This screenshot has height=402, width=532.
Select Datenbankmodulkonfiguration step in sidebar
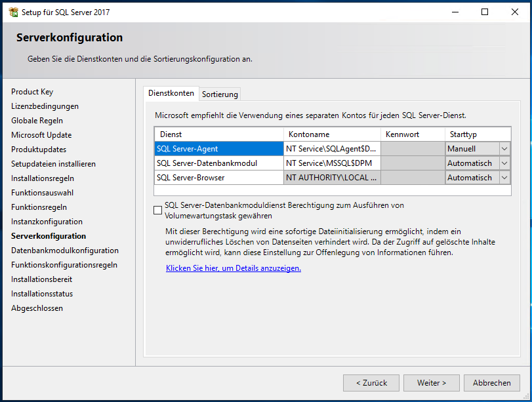65,251
